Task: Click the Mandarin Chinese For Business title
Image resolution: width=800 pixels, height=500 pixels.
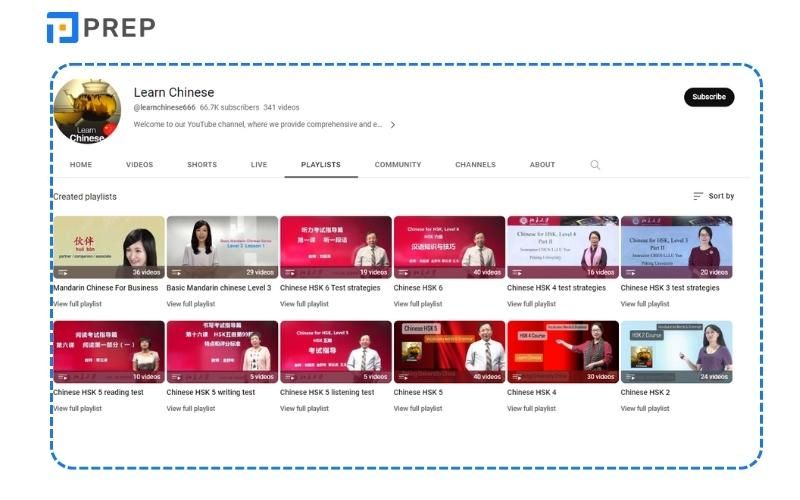Action: 106,288
